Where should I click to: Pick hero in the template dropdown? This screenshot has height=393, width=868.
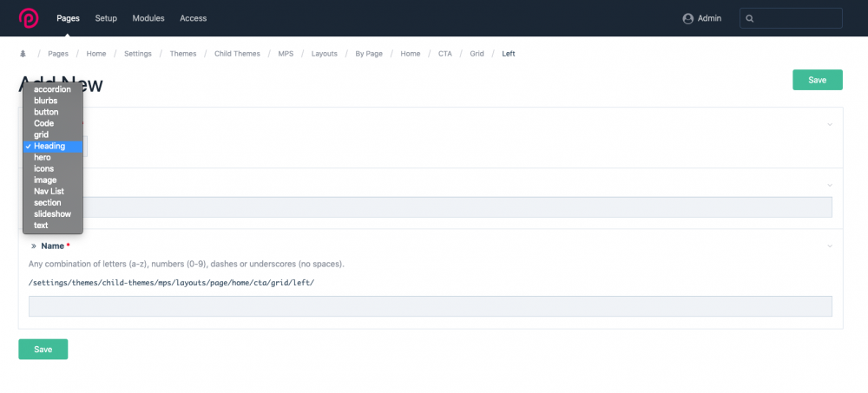pos(53,157)
